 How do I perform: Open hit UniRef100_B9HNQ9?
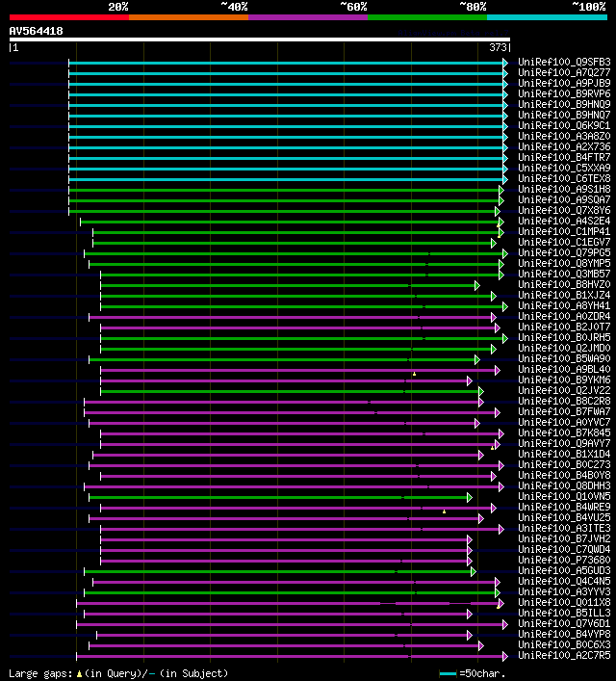564,104
